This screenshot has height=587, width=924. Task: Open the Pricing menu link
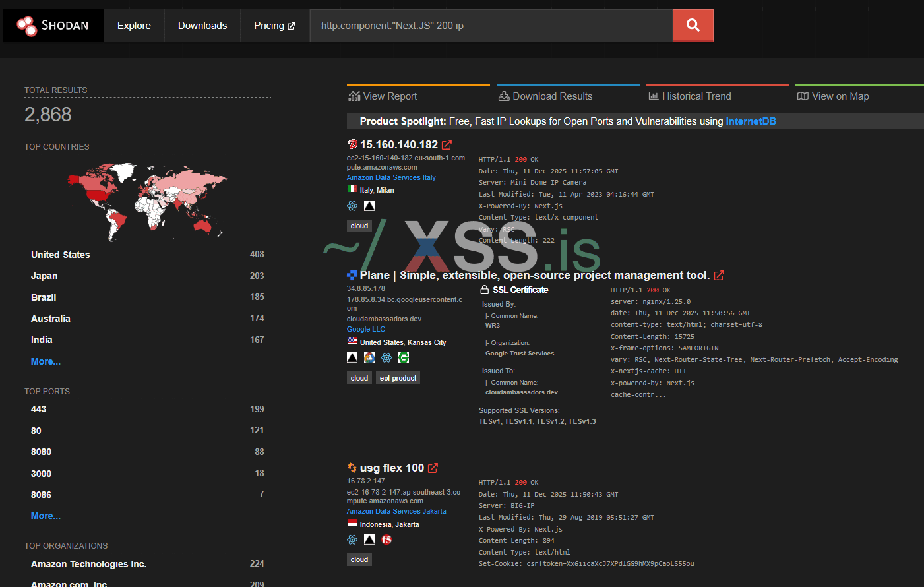274,26
